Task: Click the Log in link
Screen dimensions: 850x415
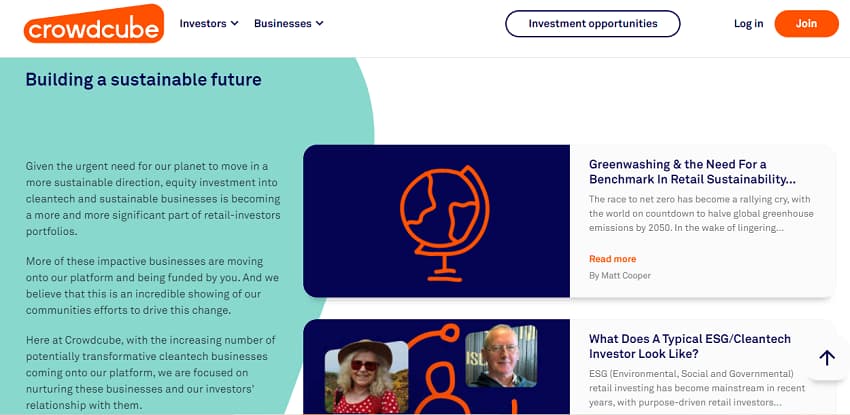Action: (748, 24)
